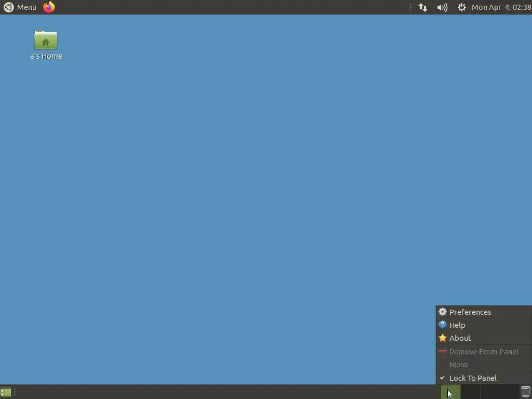The image size is (532, 399).
Task: Click the grayed Remove From Panel entry
Action: (x=484, y=352)
